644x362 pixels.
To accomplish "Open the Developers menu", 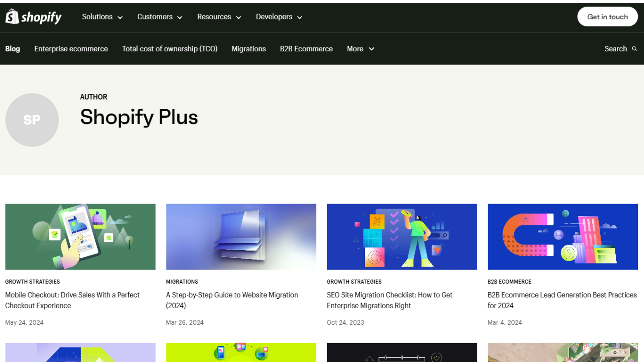I will point(279,17).
